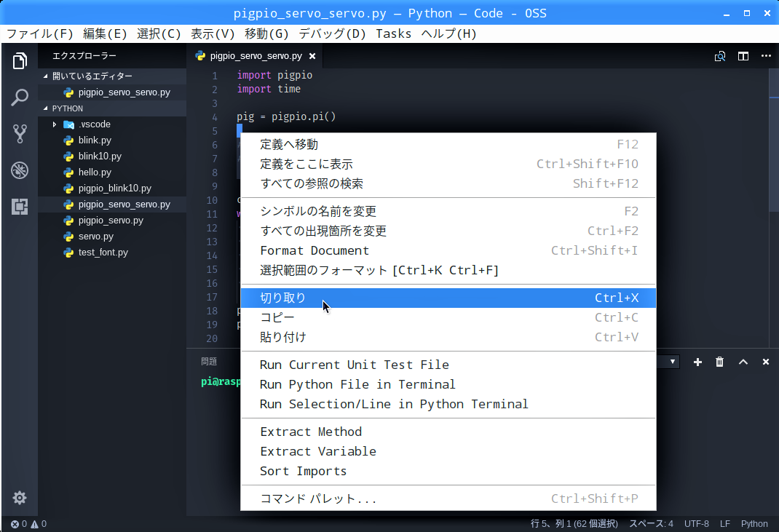This screenshot has height=532, width=779.
Task: Choose Extract Method from context menu
Action: (x=448, y=432)
